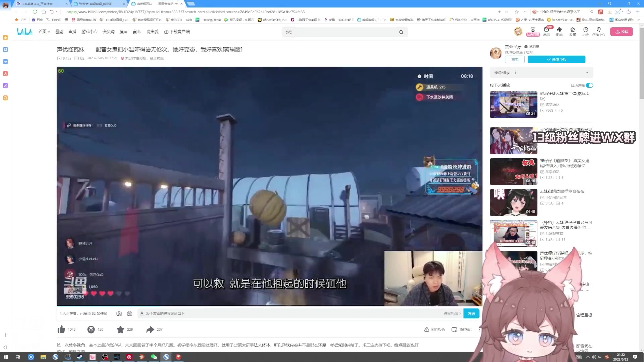Click the 稿件投诉 report warning icon
644x362 pixels.
click(x=427, y=329)
